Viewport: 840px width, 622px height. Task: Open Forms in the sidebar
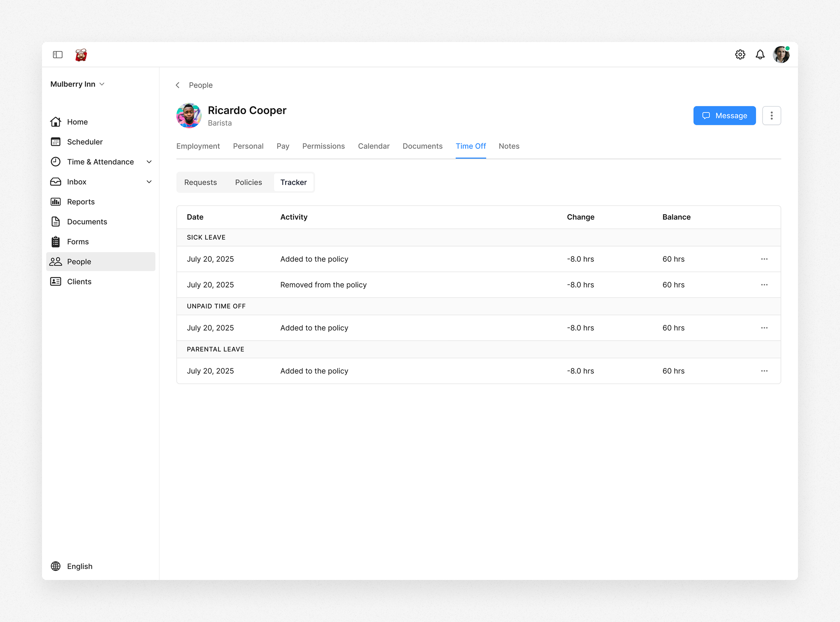(x=100, y=241)
